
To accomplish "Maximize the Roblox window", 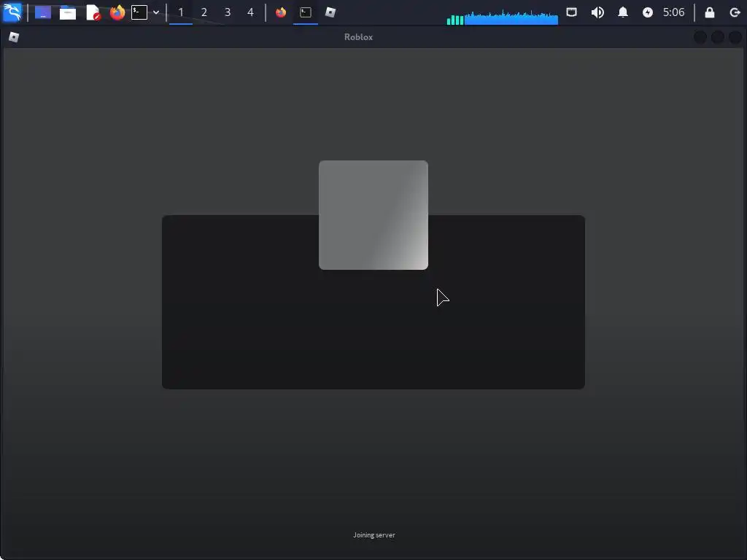I will click(718, 37).
